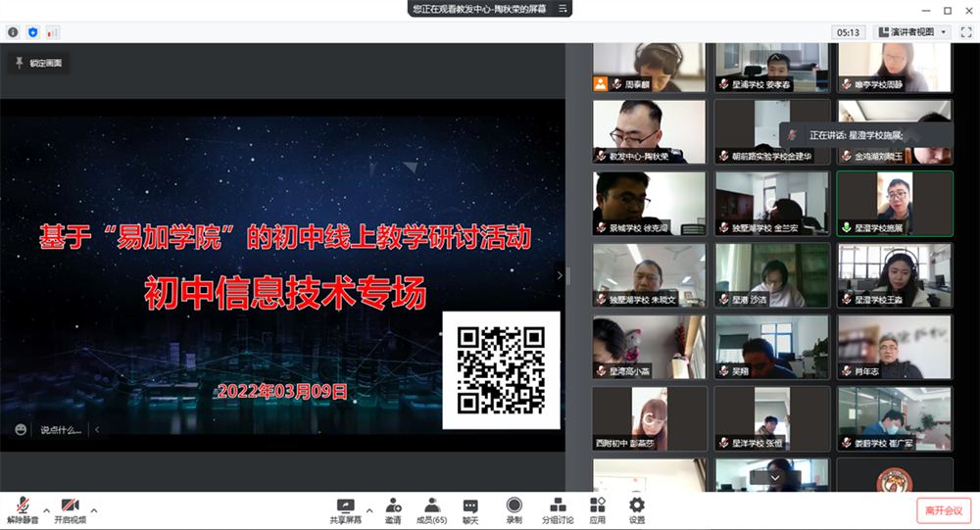The image size is (980, 530).
Task: Pin view with 锁定画面 button
Action: pyautogui.click(x=39, y=63)
